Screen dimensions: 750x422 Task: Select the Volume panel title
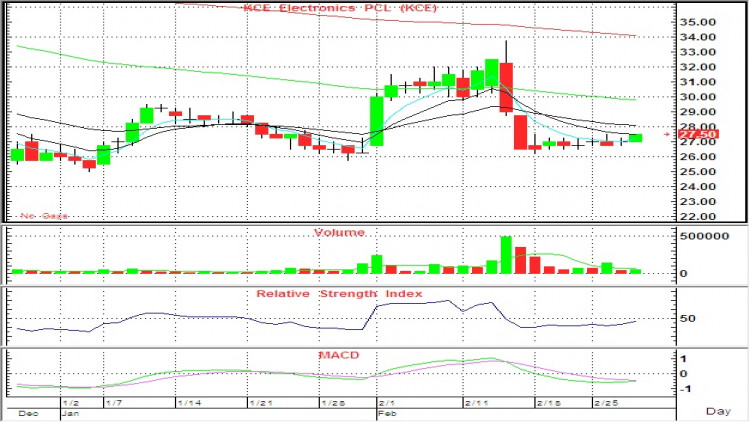pos(339,232)
